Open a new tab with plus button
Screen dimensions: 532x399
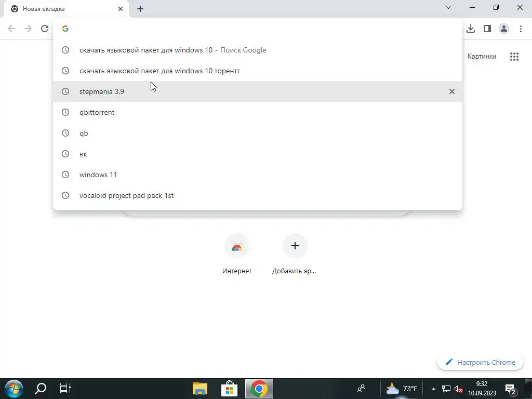(x=140, y=9)
